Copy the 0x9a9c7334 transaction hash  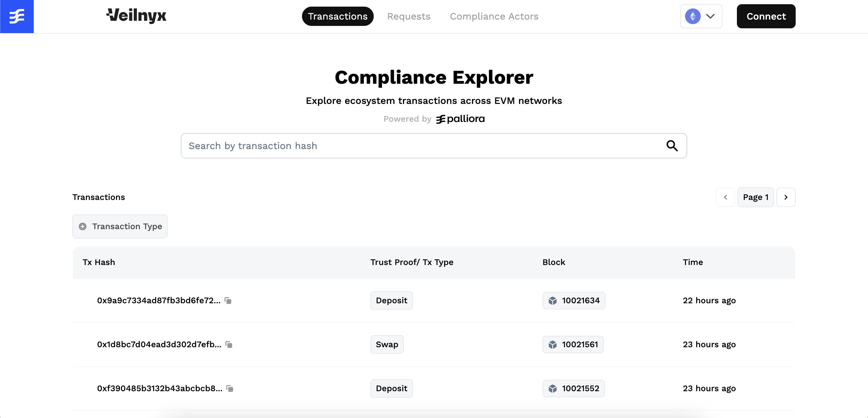tap(228, 301)
